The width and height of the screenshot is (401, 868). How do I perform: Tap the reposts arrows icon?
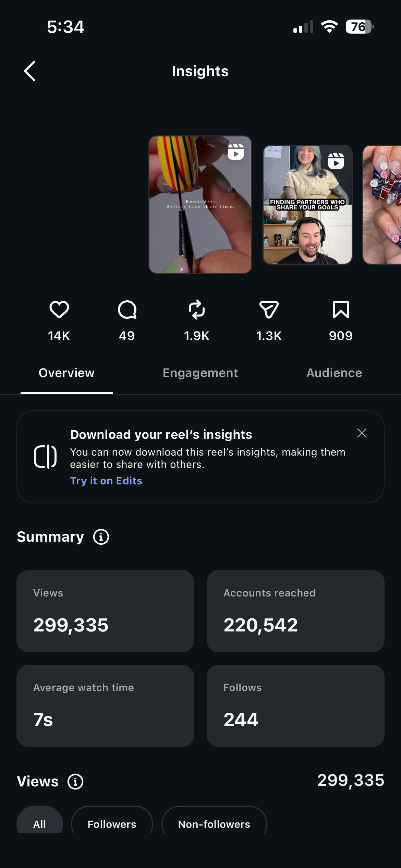coord(197,310)
